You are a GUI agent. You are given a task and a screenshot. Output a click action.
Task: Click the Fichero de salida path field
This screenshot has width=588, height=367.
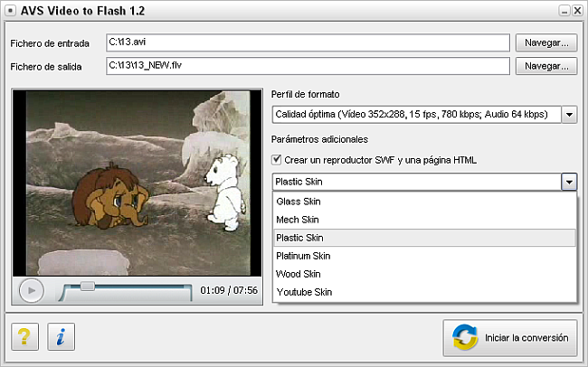tap(308, 66)
